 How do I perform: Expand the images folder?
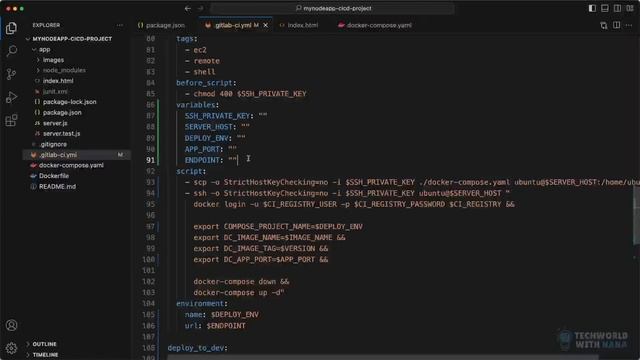tap(53, 60)
